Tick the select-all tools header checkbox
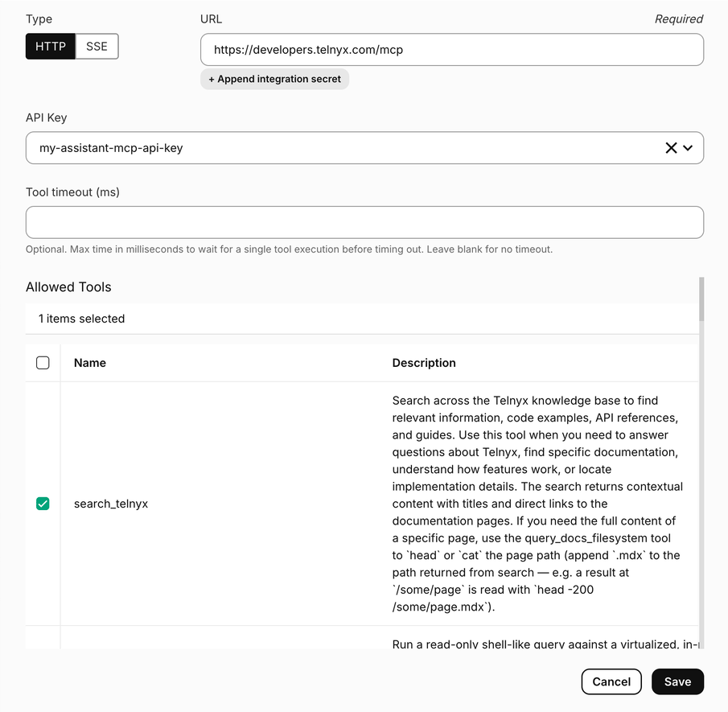728x712 pixels. pos(43,363)
